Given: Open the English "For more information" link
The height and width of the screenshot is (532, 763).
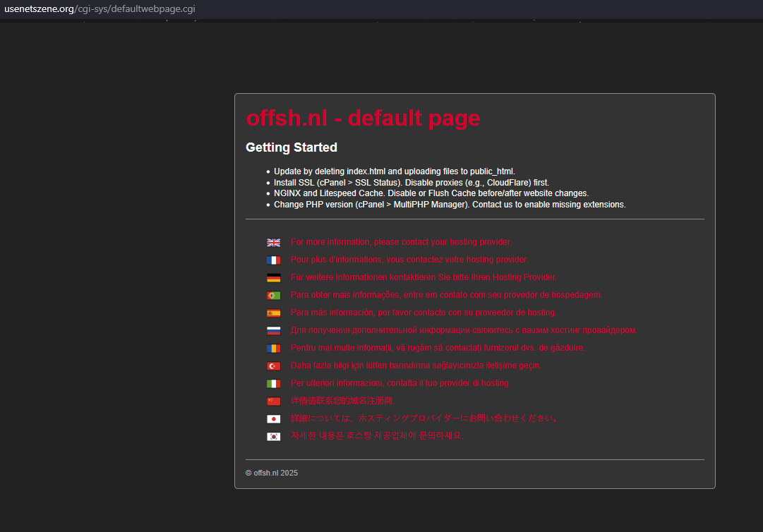Looking at the screenshot, I should pyautogui.click(x=401, y=242).
